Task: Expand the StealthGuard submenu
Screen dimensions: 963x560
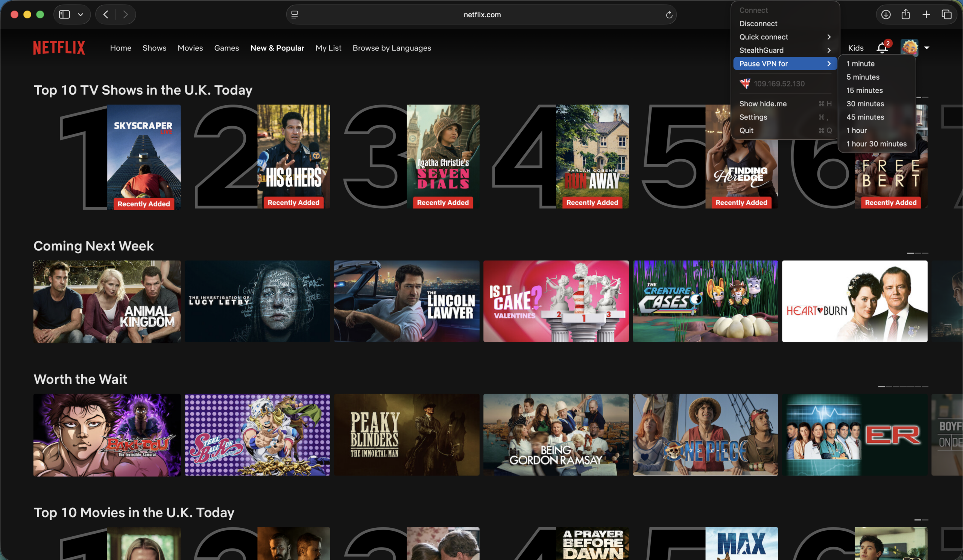Action: coord(785,50)
